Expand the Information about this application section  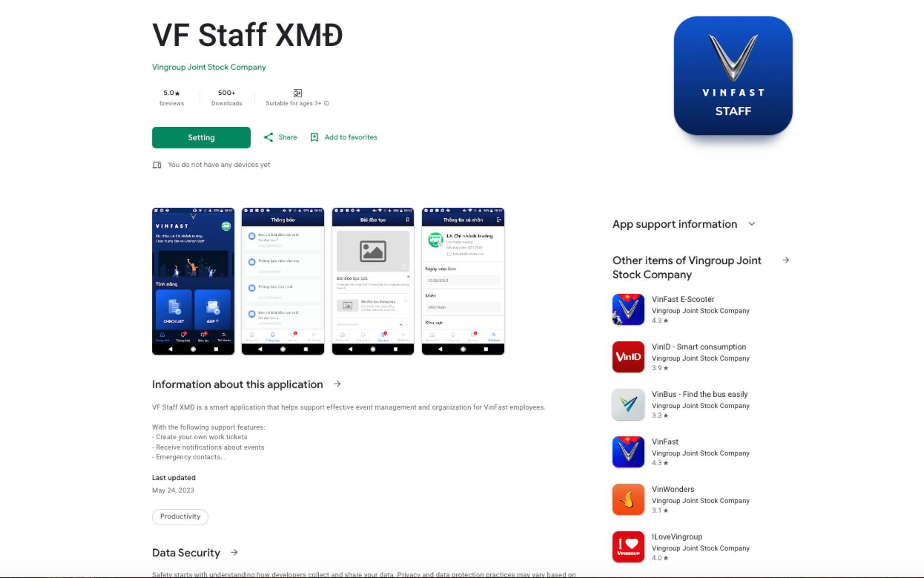coord(339,383)
